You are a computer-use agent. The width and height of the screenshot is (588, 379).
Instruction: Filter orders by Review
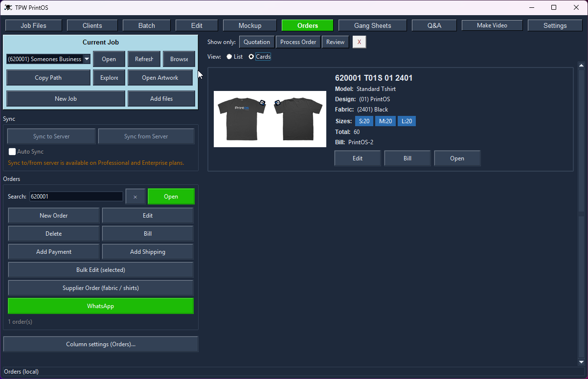click(x=335, y=42)
